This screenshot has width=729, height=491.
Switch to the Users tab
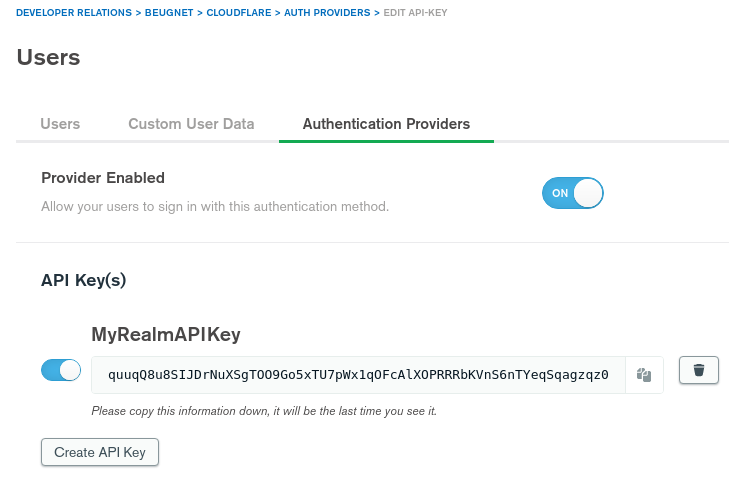60,124
